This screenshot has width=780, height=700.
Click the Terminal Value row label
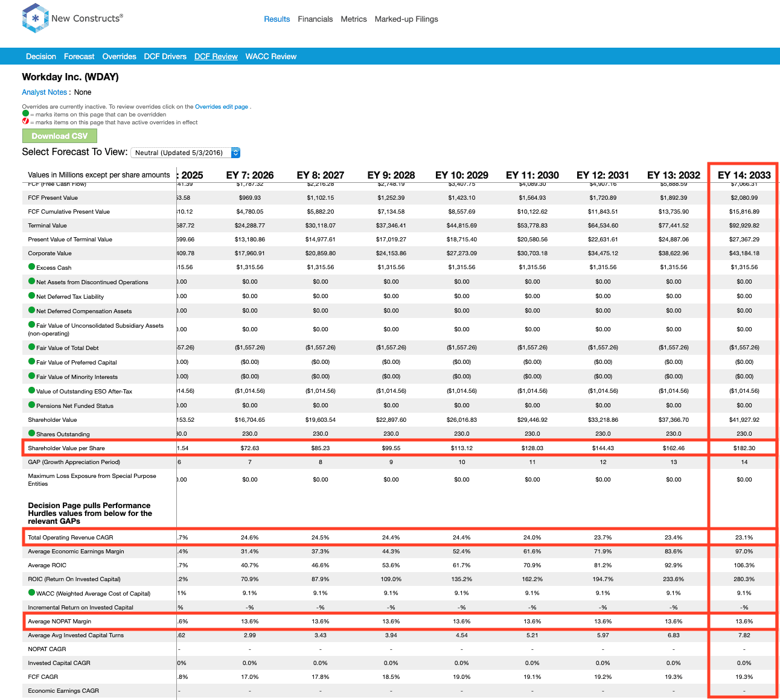coord(47,226)
